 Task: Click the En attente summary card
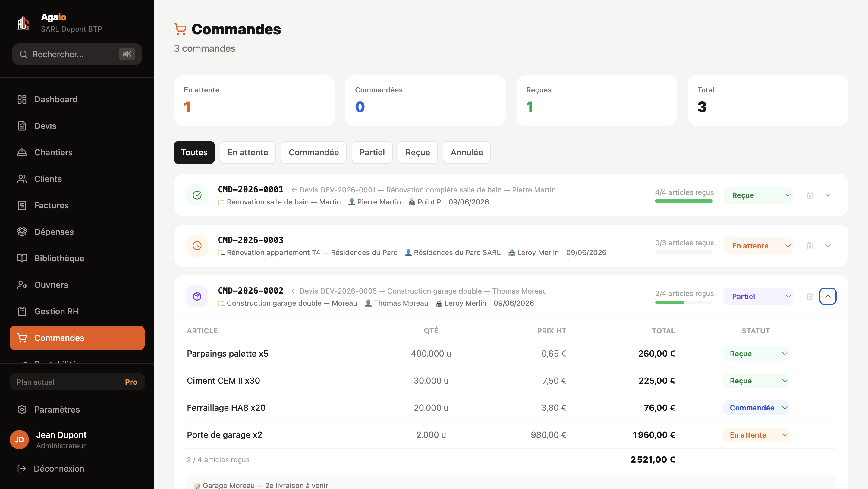(x=254, y=101)
